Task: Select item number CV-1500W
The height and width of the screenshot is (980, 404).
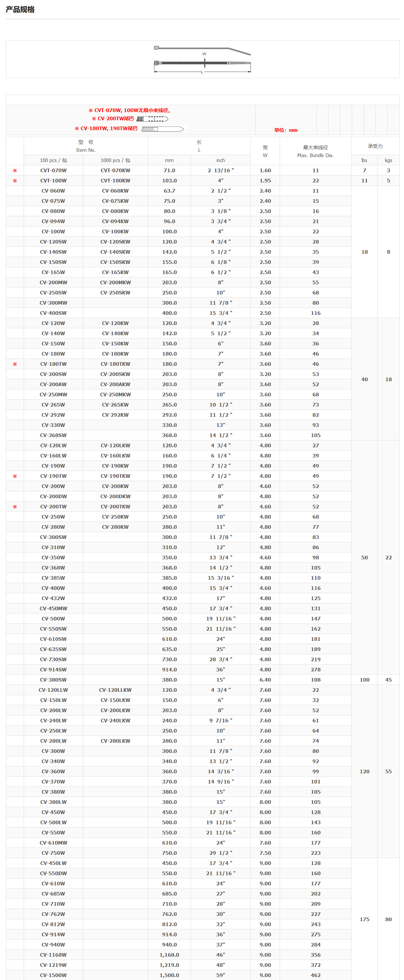Action: (x=53, y=975)
